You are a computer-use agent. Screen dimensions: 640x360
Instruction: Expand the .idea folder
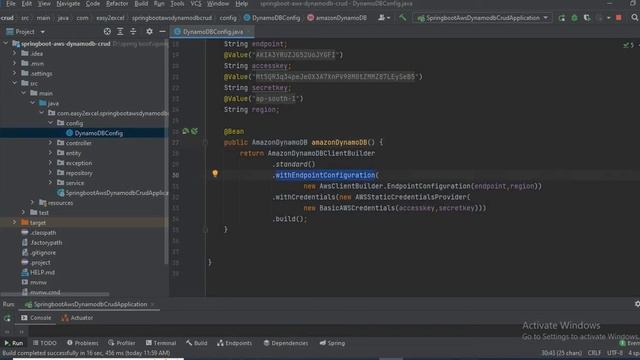click(15, 53)
